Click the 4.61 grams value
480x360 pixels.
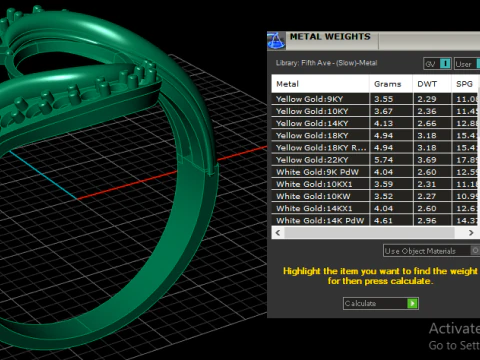pyautogui.click(x=384, y=221)
